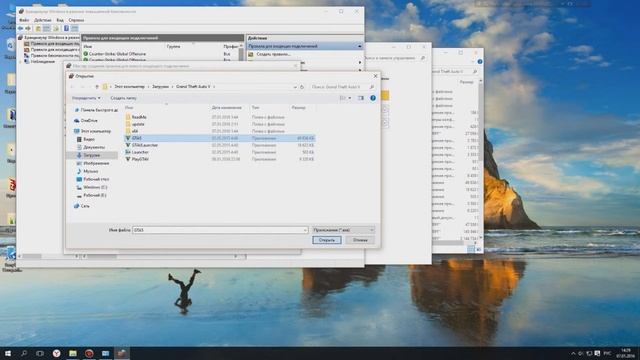Click the Открыть button
This screenshot has width=640, height=360.
(327, 240)
